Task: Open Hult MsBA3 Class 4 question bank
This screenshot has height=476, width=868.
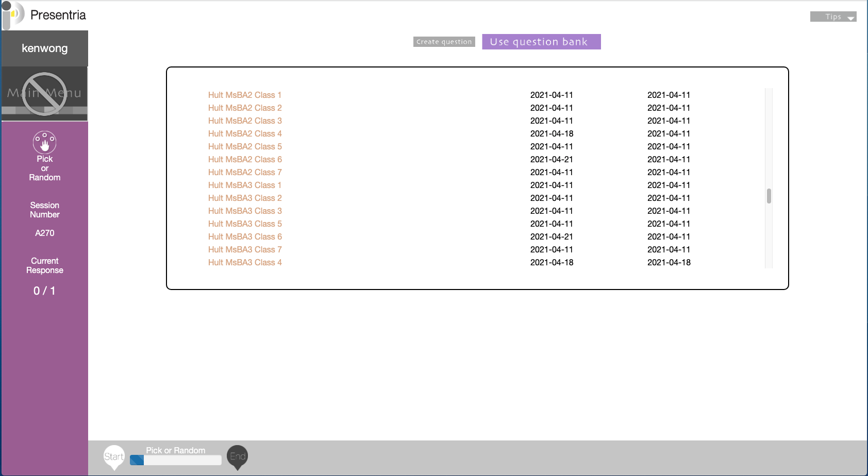Action: (245, 262)
